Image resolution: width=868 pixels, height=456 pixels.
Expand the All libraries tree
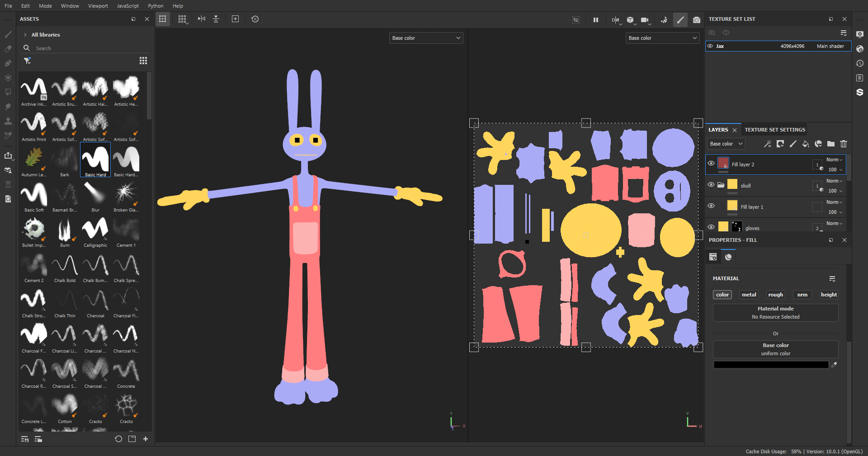click(x=25, y=35)
